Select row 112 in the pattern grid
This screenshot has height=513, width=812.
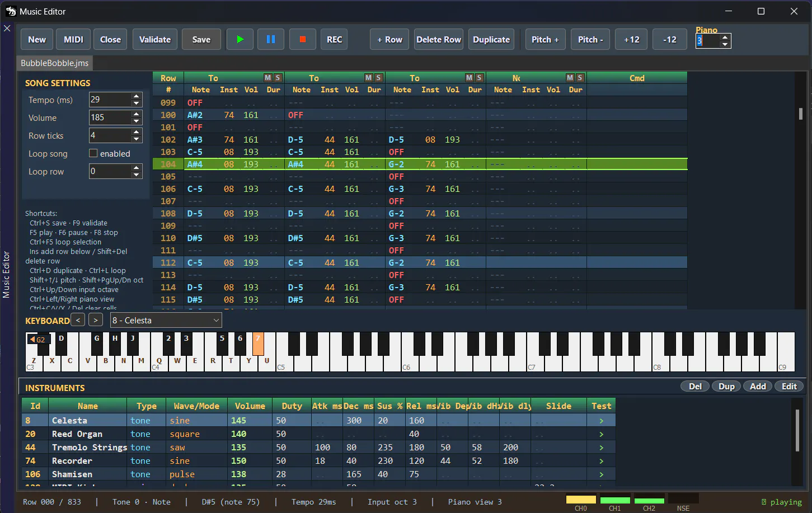(x=420, y=262)
